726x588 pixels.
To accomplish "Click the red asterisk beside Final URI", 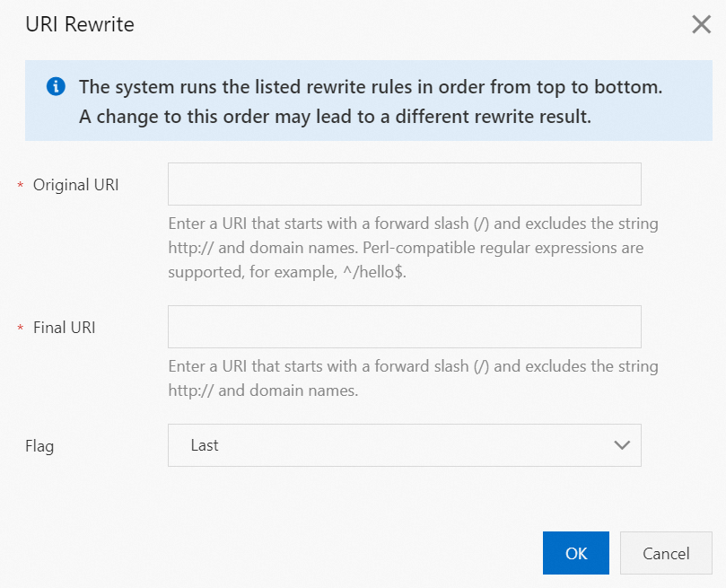I will [x=20, y=329].
